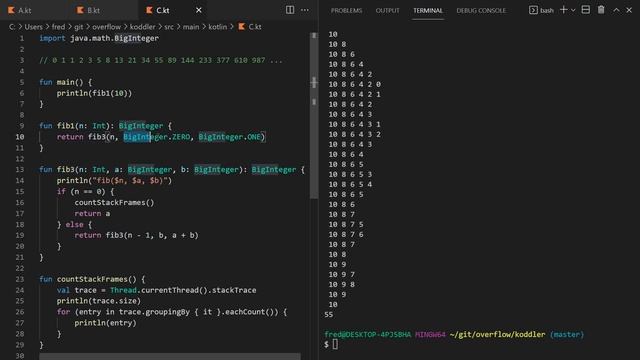Viewport: 640px width, 360px height.
Task: Select the TERMINAL panel tab
Action: (428, 11)
